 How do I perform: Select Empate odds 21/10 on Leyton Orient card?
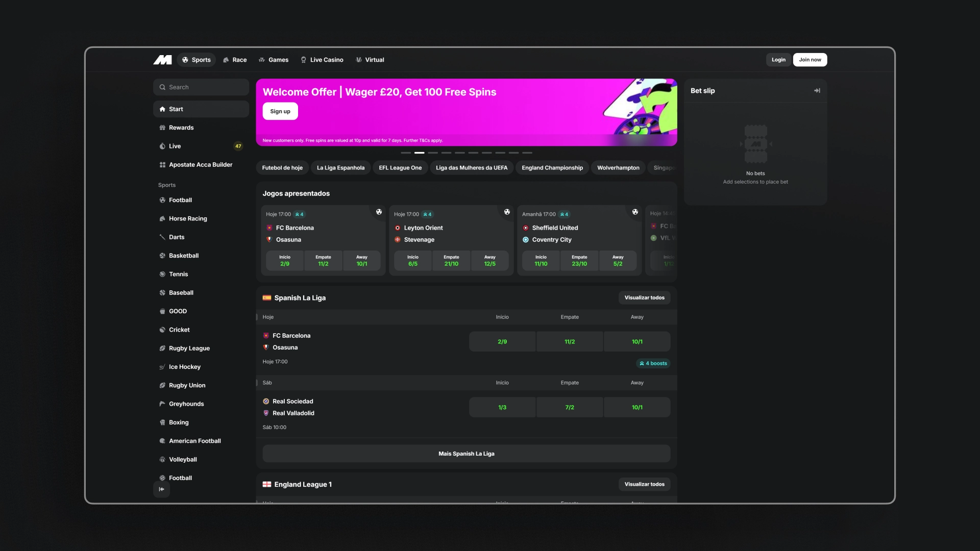451,261
